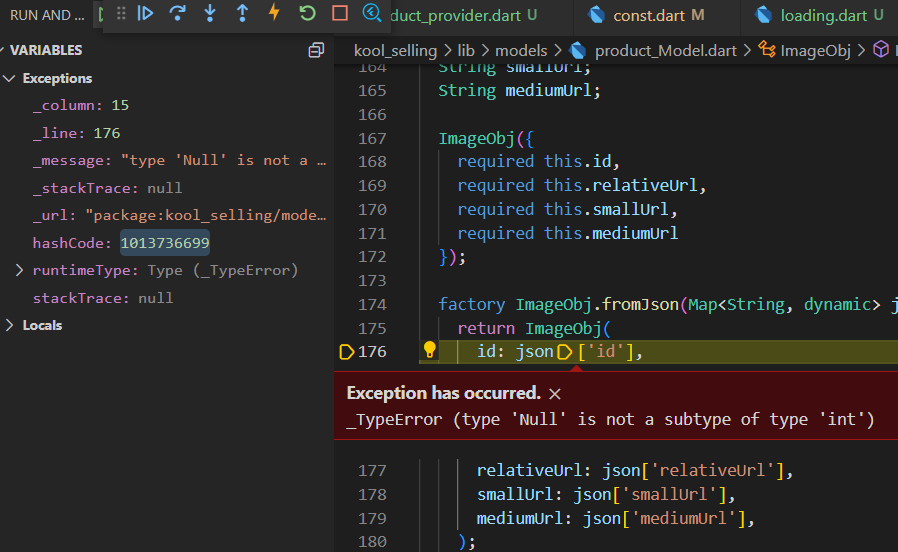The image size is (898, 552).
Task: Select the _stackTrace: null variable
Action: pyautogui.click(x=107, y=188)
